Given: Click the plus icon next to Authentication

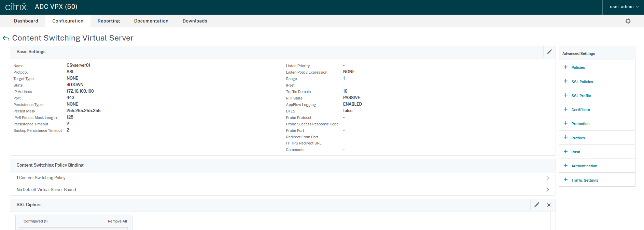Looking at the screenshot, I should click(565, 166).
